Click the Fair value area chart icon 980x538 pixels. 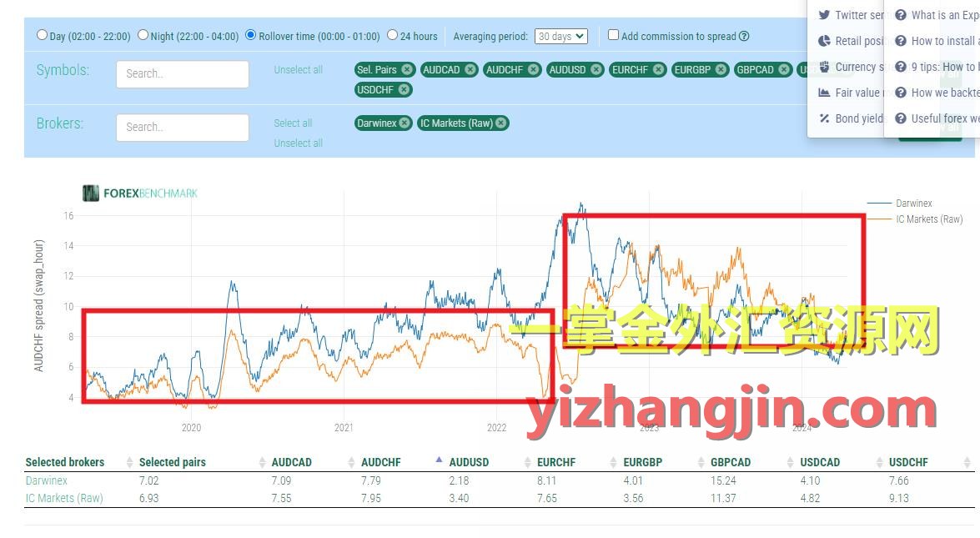(824, 93)
